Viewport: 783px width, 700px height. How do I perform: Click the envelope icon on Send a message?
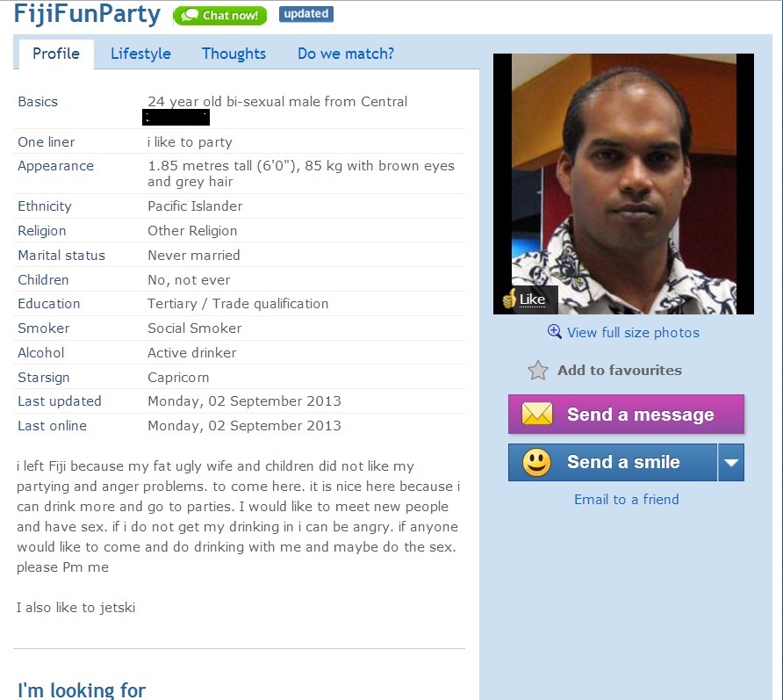tap(537, 415)
